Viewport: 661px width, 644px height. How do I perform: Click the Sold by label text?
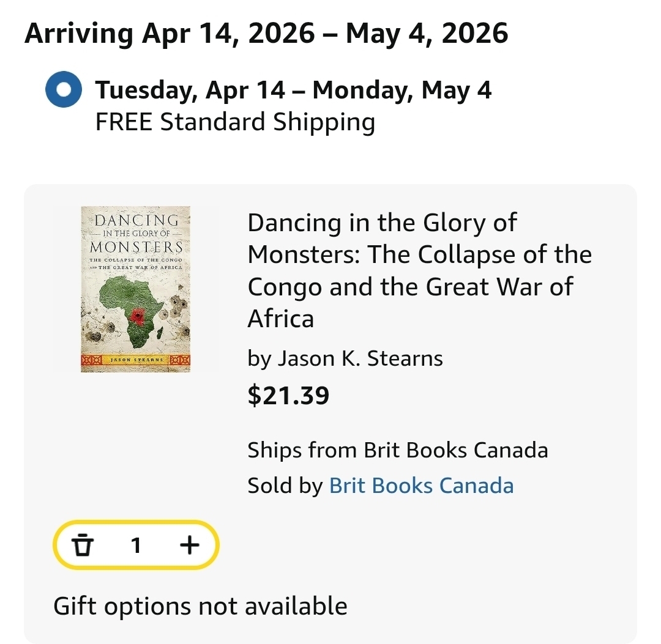point(285,486)
